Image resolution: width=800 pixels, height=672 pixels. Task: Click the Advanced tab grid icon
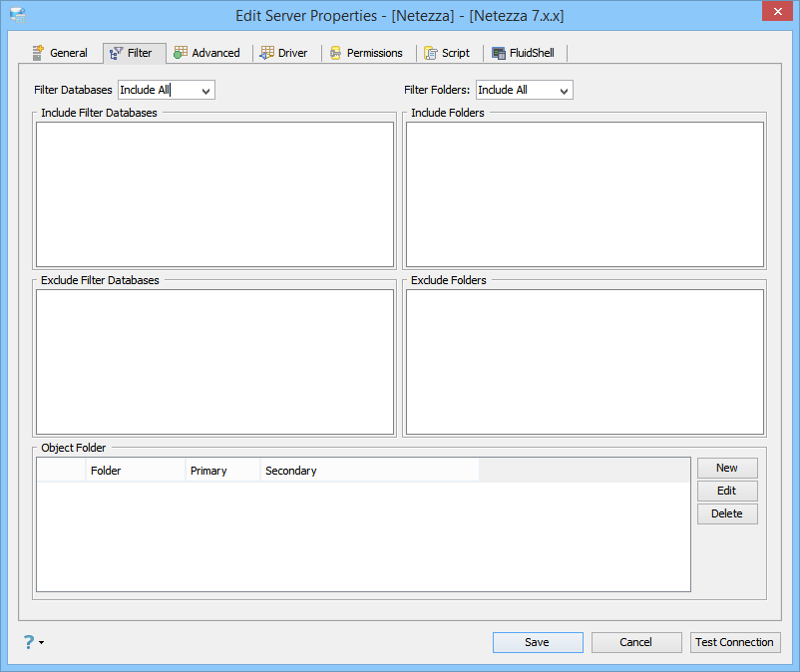[x=181, y=53]
